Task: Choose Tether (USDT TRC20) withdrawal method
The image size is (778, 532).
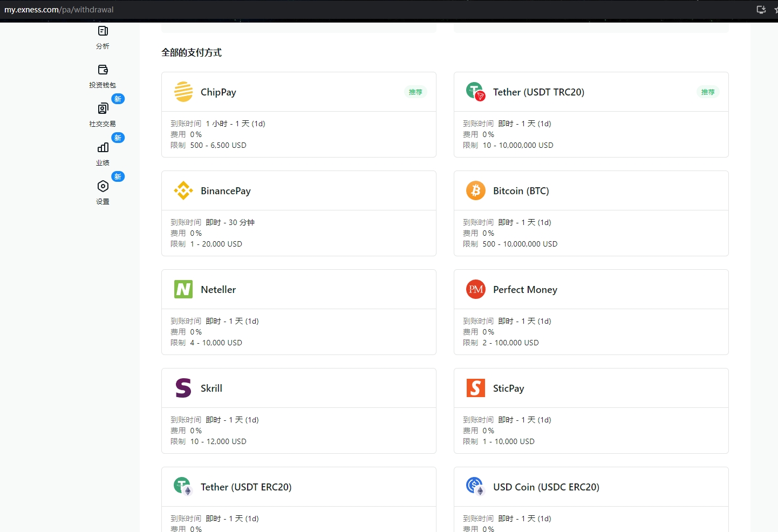Action: pyautogui.click(x=591, y=115)
